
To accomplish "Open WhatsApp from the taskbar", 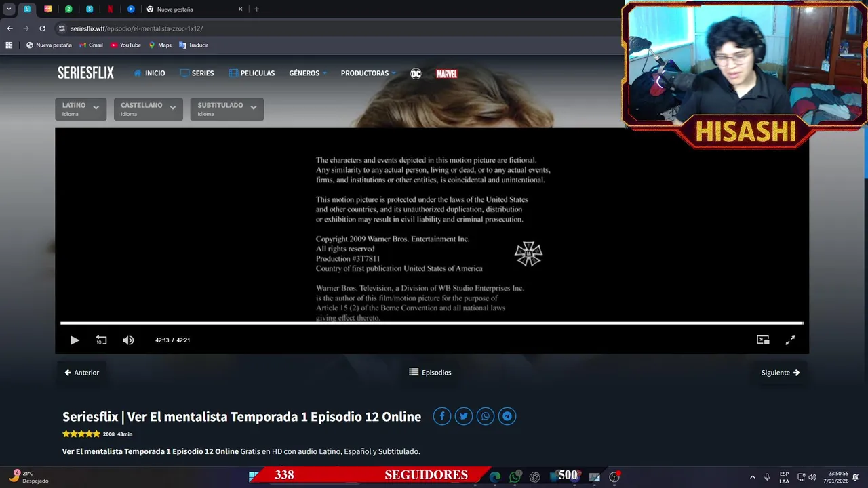I will [x=515, y=477].
